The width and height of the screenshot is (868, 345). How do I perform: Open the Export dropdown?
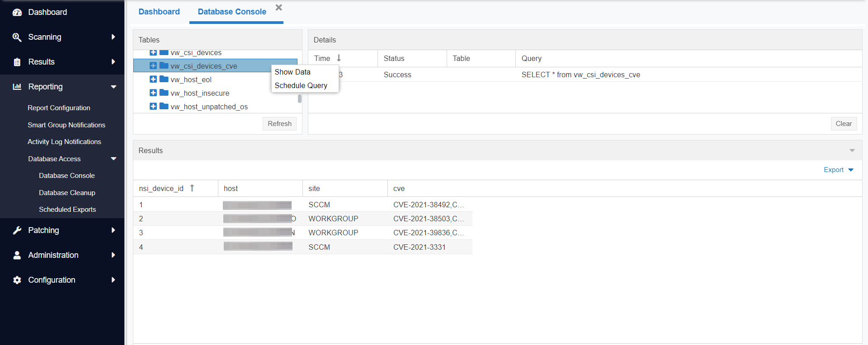point(838,170)
